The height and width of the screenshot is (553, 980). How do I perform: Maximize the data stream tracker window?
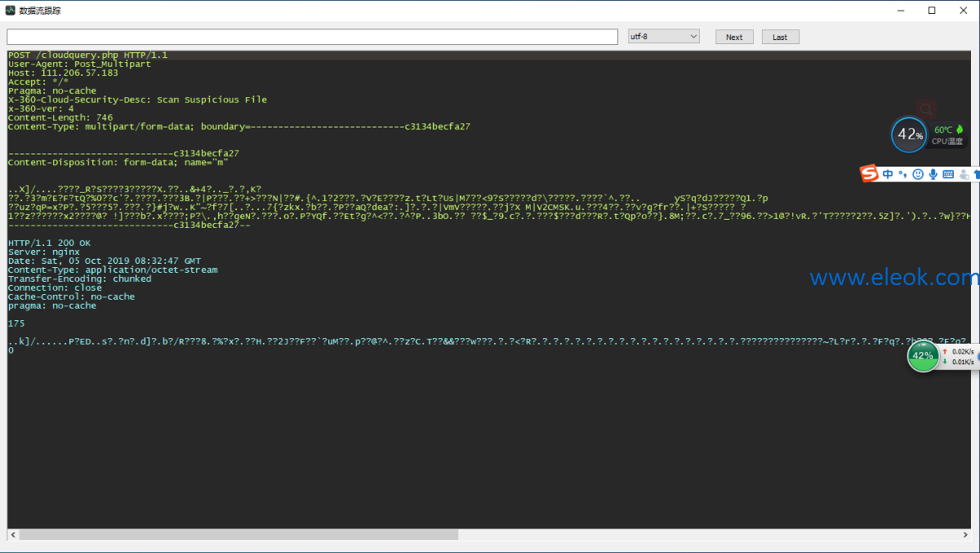[932, 11]
